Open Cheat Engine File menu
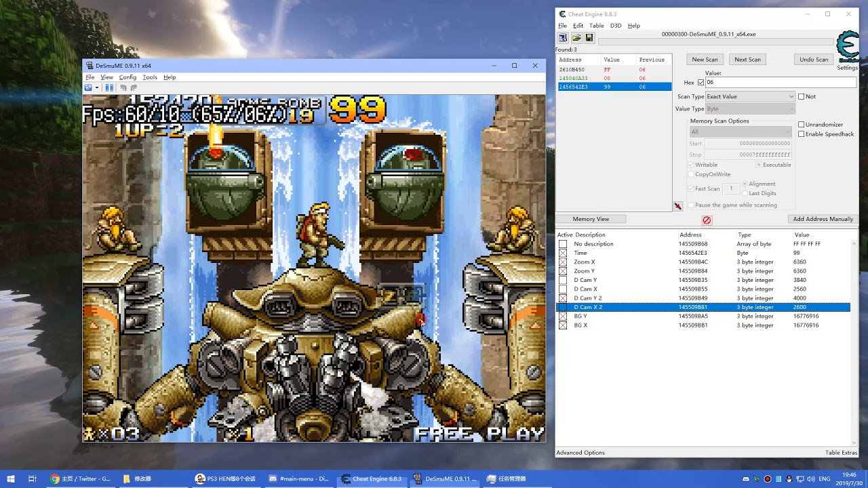The image size is (868, 488). pyautogui.click(x=562, y=26)
